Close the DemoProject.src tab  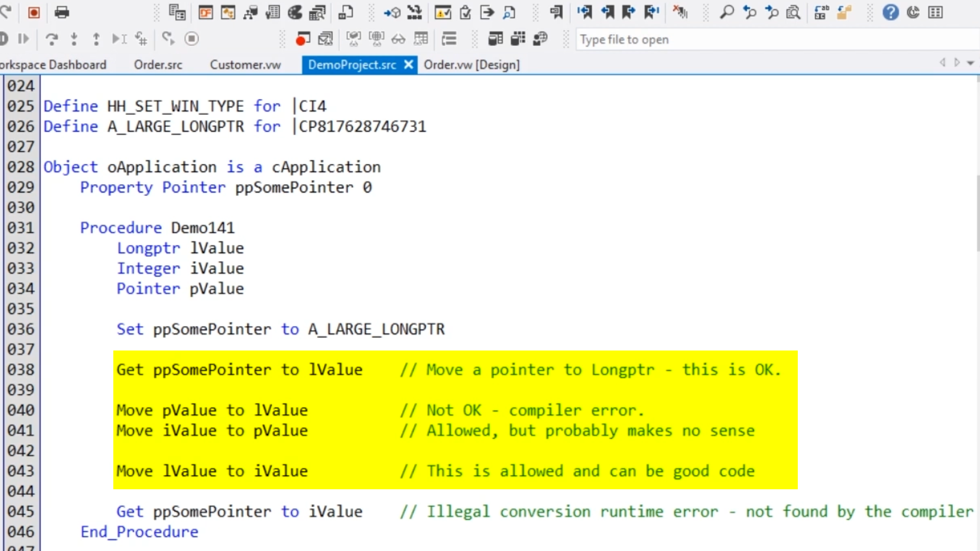pyautogui.click(x=408, y=65)
